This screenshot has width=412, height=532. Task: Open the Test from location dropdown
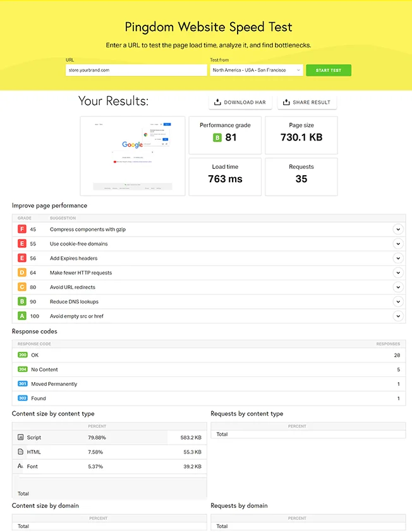tap(256, 70)
